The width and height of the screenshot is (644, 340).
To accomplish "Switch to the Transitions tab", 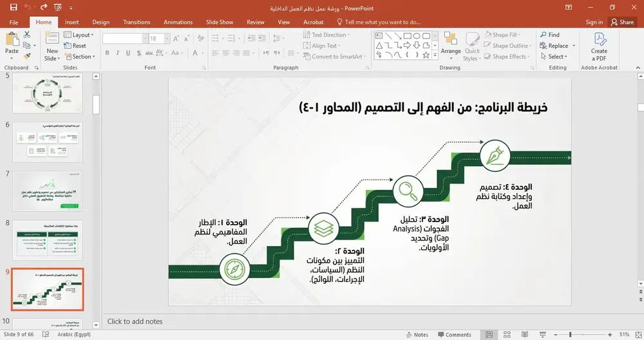I will pyautogui.click(x=137, y=22).
